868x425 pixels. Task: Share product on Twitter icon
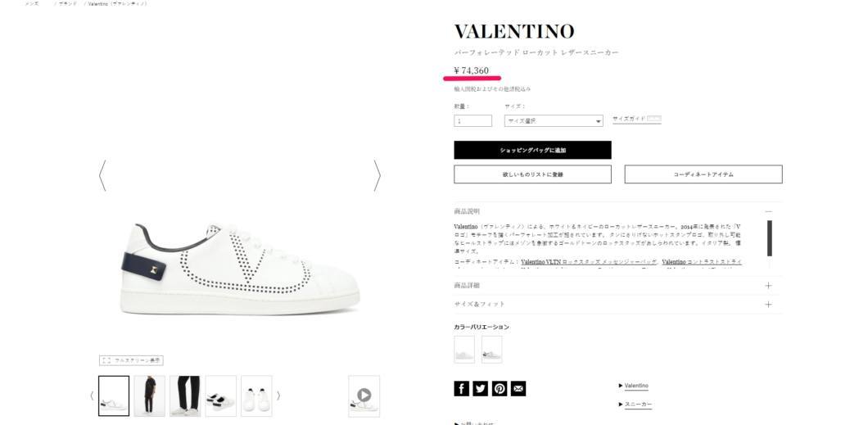click(x=481, y=388)
